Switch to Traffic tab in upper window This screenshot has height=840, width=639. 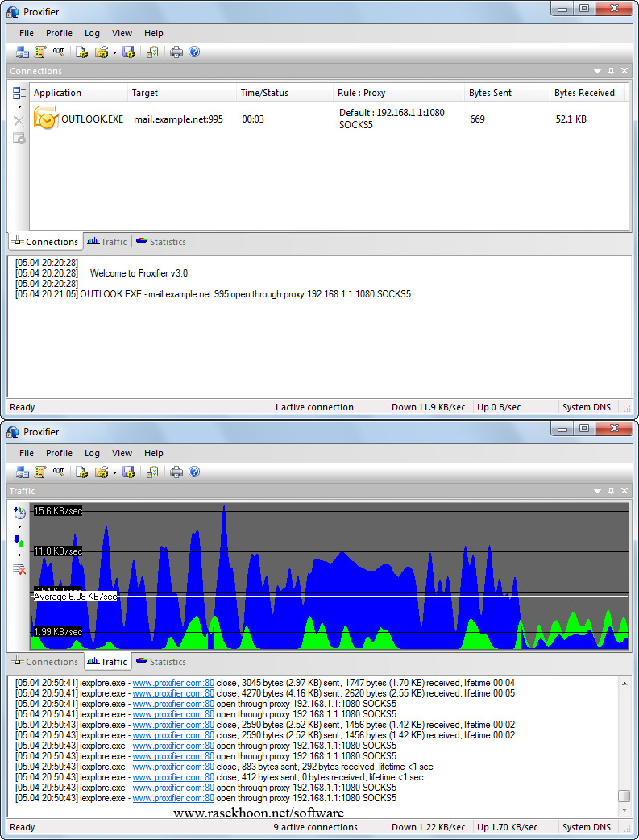[107, 242]
